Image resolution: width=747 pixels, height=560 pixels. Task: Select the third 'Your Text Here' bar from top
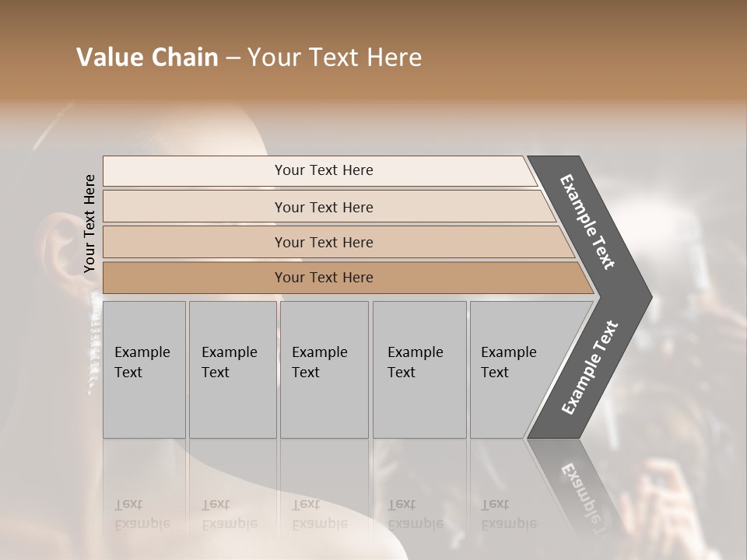324,242
